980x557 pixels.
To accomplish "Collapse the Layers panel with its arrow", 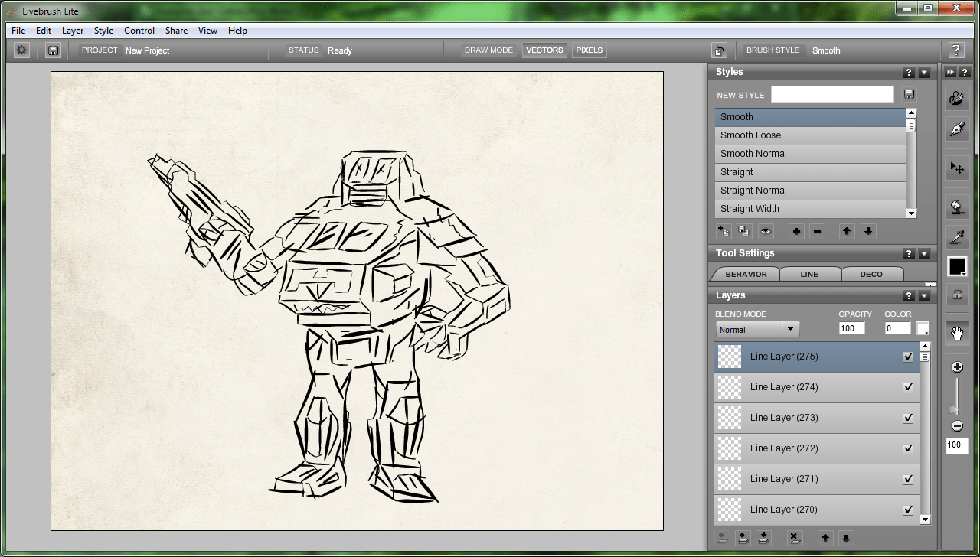I will [924, 296].
